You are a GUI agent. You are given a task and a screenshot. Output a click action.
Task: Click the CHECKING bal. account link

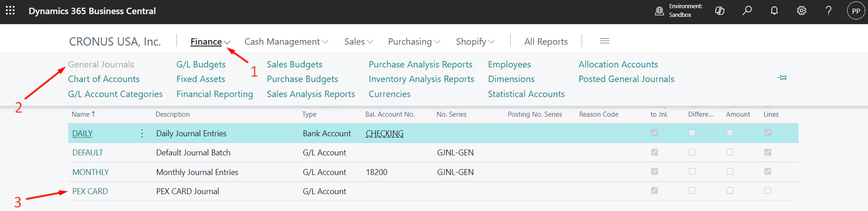point(385,134)
